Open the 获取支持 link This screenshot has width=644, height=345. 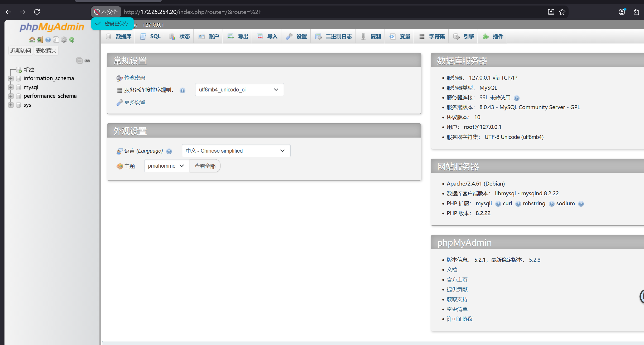457,299
